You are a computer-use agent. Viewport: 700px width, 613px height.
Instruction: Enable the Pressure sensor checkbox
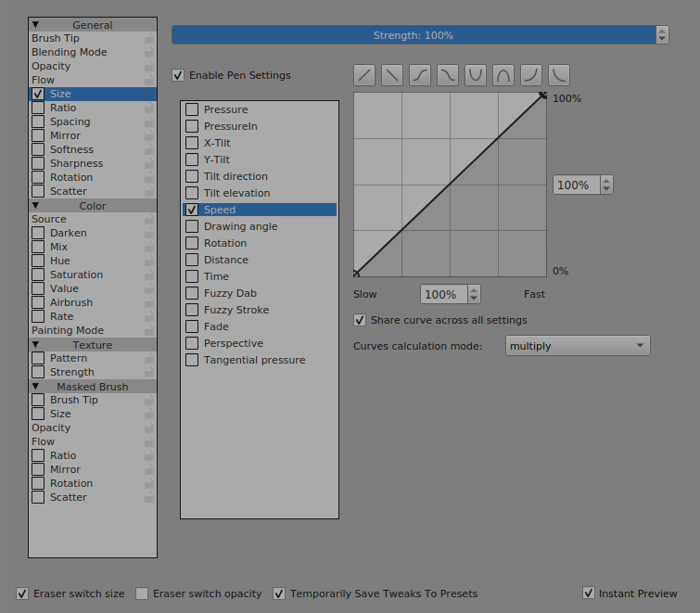tap(192, 109)
